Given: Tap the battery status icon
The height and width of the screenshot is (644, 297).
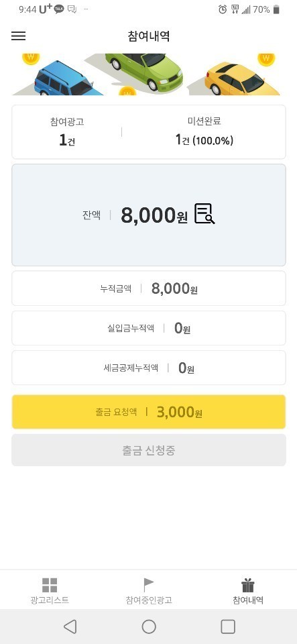Looking at the screenshot, I should click(276, 9).
